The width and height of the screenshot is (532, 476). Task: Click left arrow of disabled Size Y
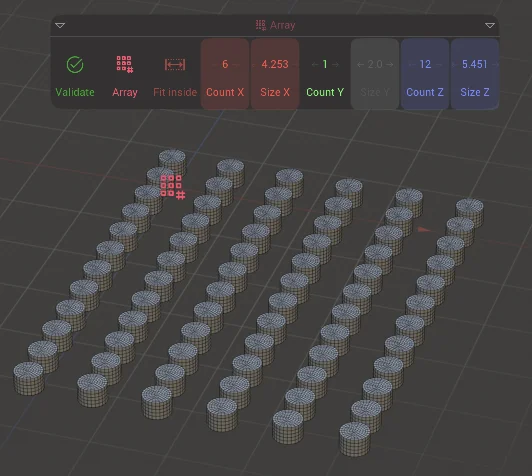(x=360, y=64)
